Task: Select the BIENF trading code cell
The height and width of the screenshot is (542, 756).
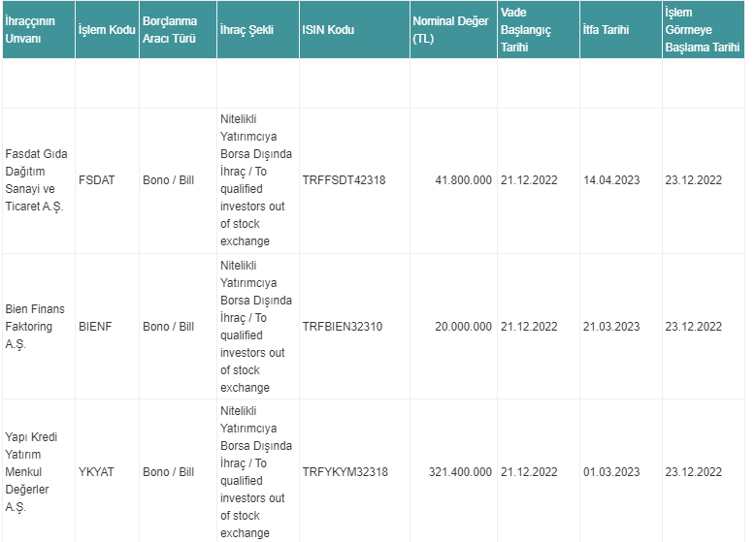Action: pyautogui.click(x=107, y=327)
